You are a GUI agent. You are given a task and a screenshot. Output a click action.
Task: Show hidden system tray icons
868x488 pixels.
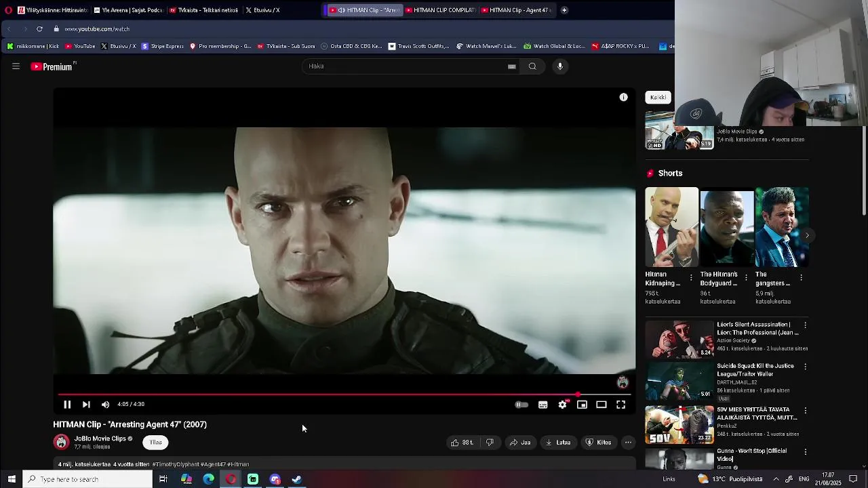point(776,479)
